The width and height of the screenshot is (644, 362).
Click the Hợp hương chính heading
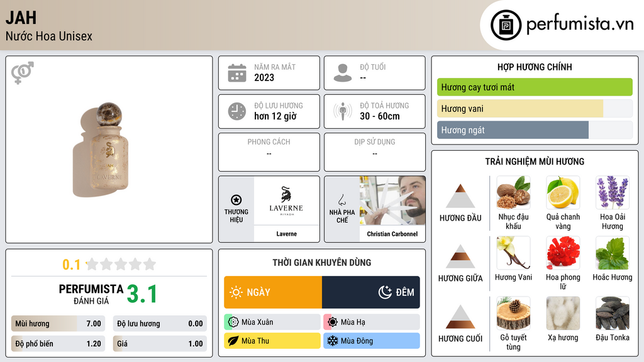tap(535, 67)
